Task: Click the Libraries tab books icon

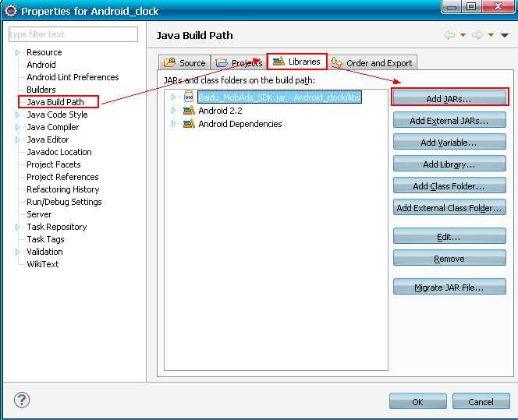Action: tap(279, 62)
